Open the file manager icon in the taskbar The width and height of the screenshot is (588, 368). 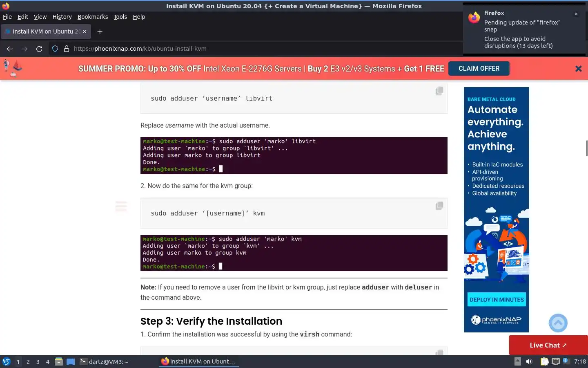click(59, 361)
